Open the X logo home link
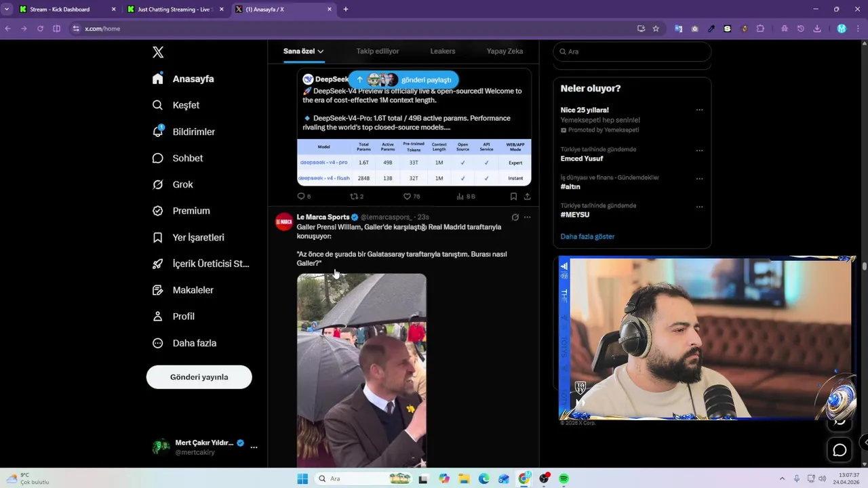Viewport: 868px width, 488px height. click(158, 52)
